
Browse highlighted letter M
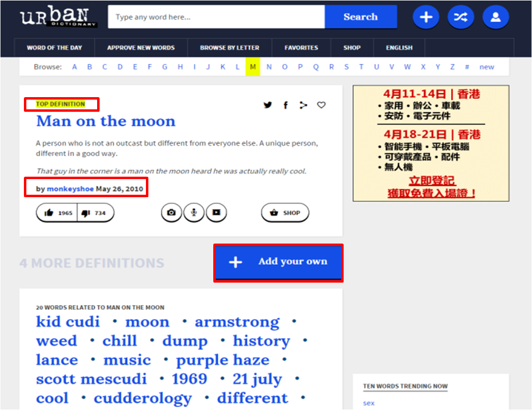pyautogui.click(x=253, y=67)
